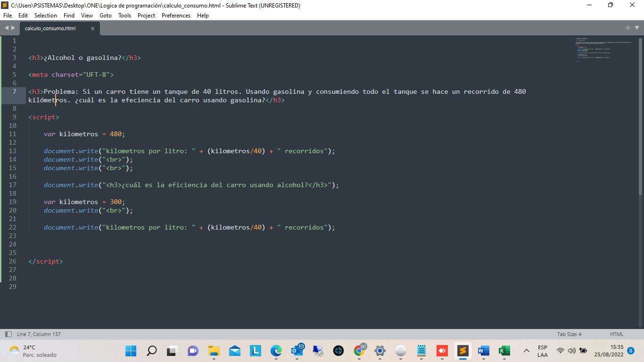Switch ESP LAA keyboard language
Image resolution: width=644 pixels, height=362 pixels.
click(x=542, y=351)
